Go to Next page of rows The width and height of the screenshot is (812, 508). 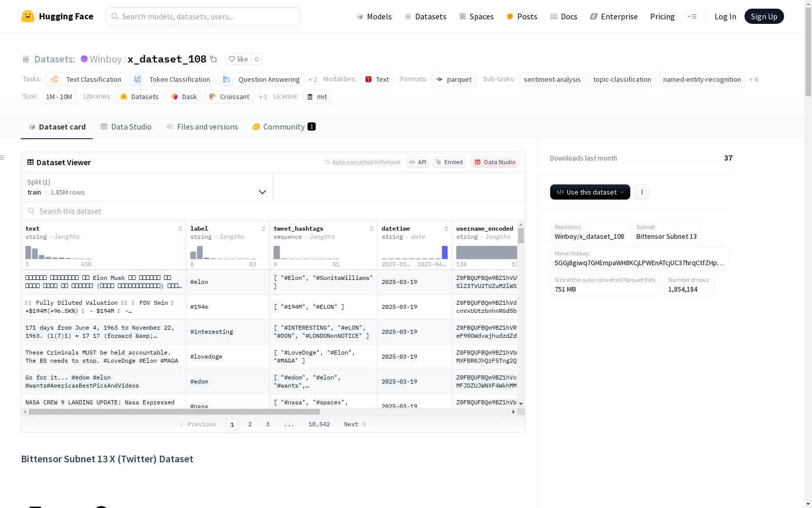355,424
